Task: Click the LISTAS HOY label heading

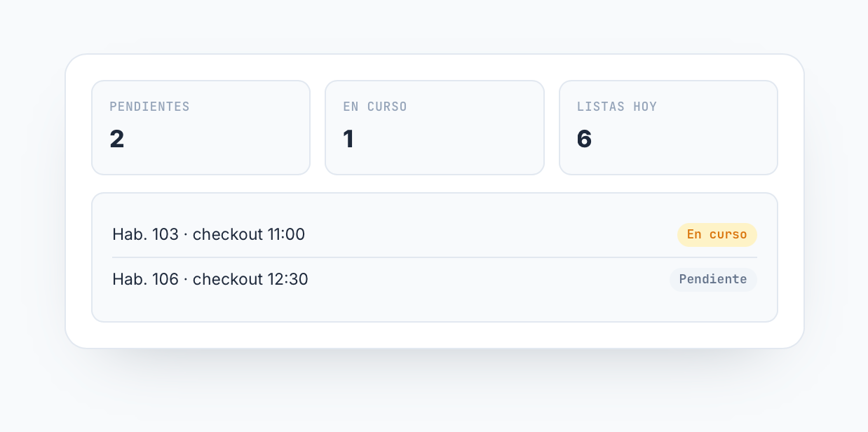Action: coord(617,107)
